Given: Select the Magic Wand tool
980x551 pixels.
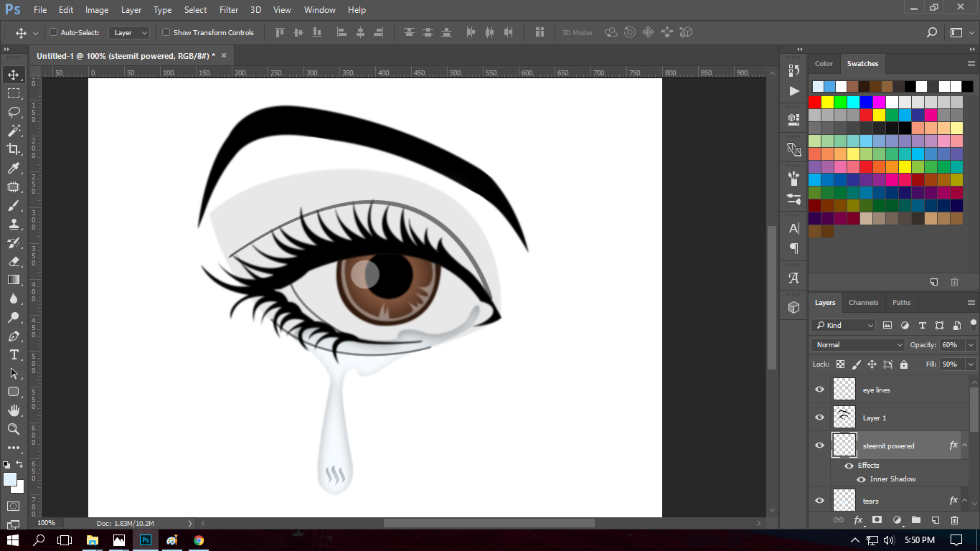Looking at the screenshot, I should (x=14, y=131).
